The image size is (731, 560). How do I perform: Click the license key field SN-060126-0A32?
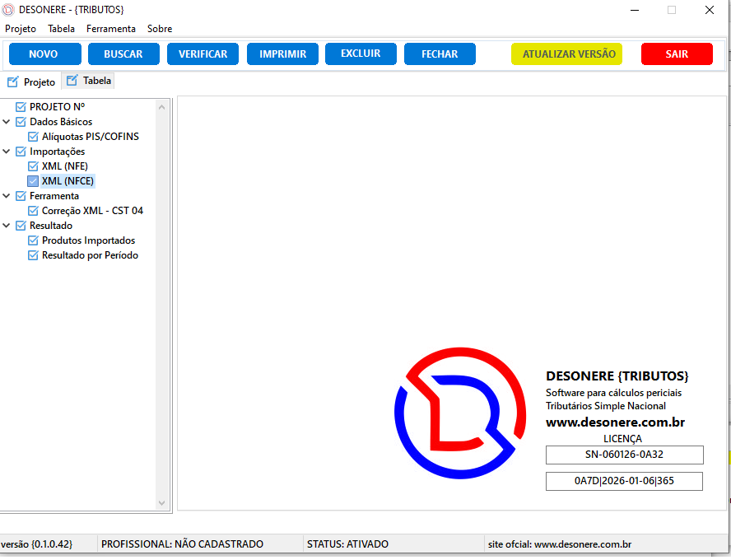[624, 455]
